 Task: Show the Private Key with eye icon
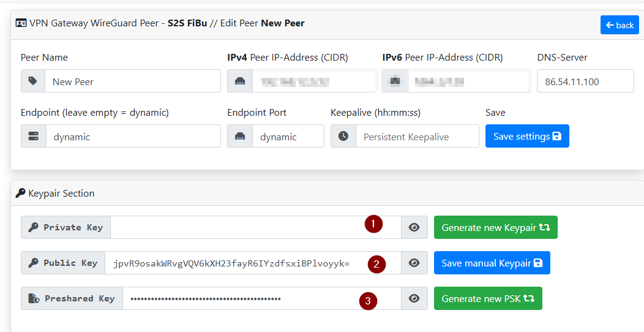[414, 227]
